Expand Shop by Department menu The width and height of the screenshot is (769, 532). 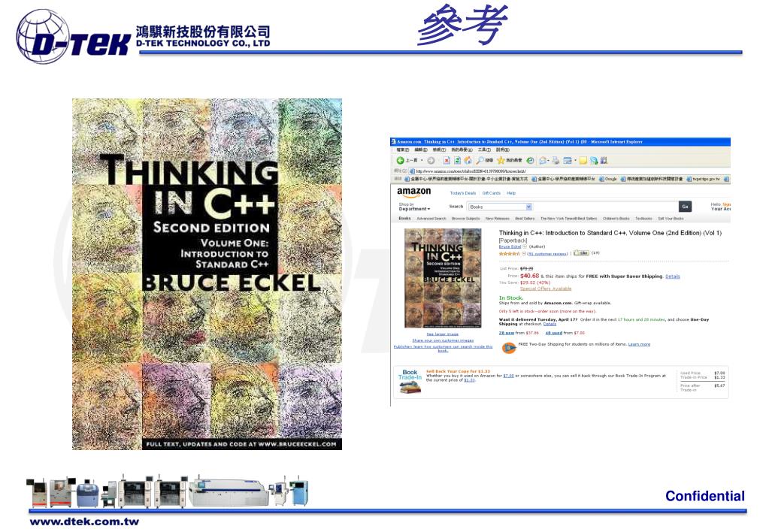pos(414,207)
